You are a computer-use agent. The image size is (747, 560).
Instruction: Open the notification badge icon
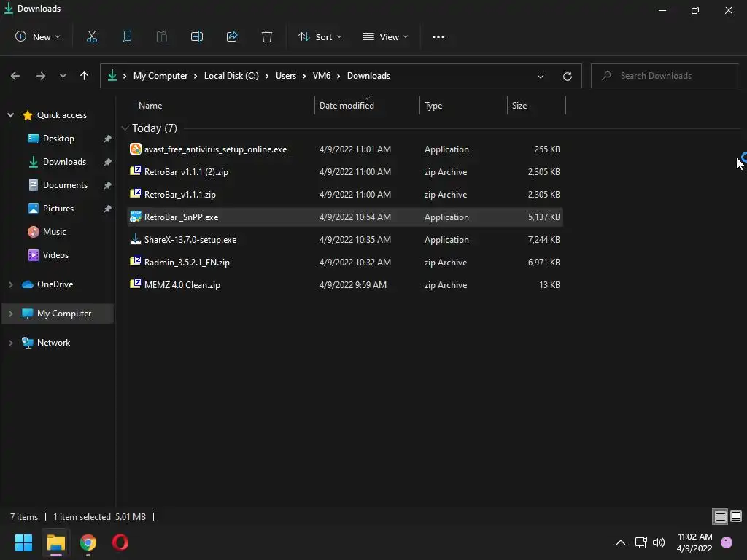click(727, 542)
